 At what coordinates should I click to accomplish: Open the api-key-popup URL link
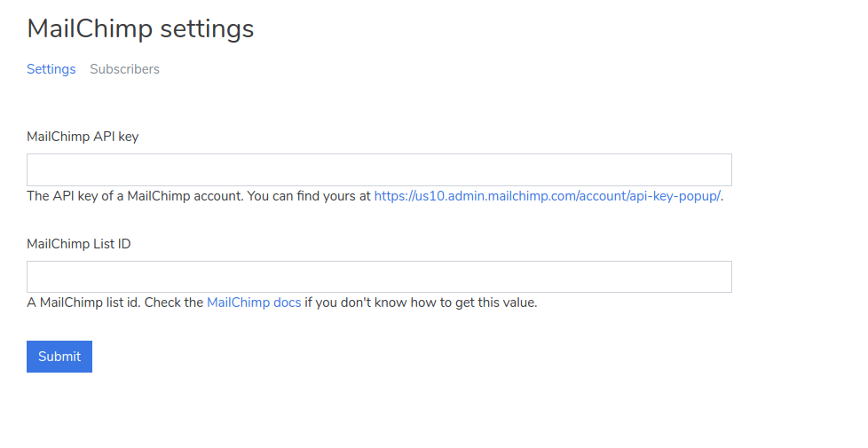point(547,196)
